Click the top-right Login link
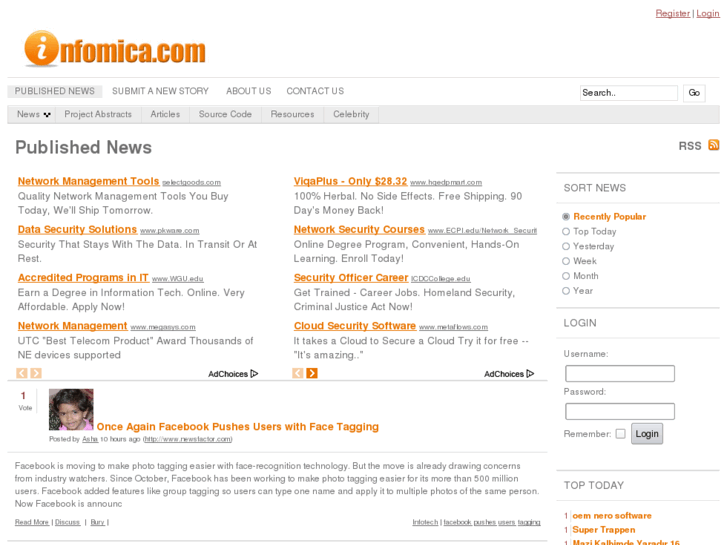This screenshot has height=545, width=727. click(708, 13)
